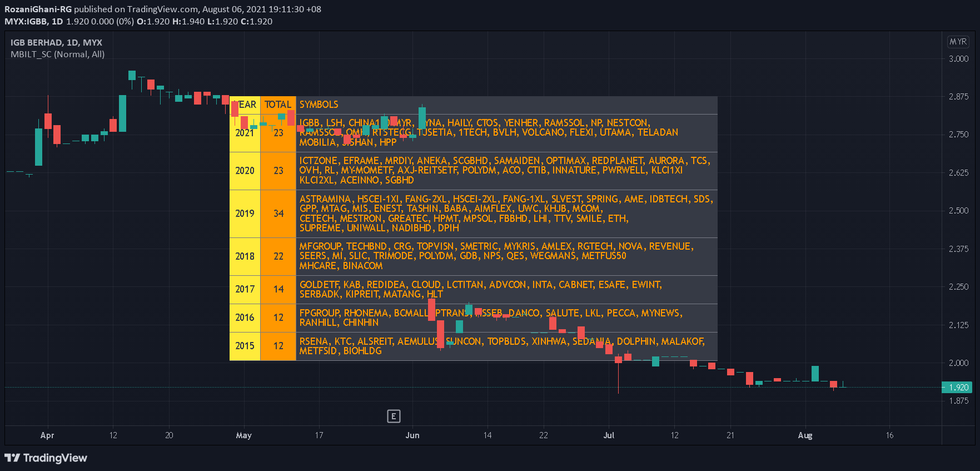This screenshot has height=471, width=980.
Task: Click the Apr date axis label
Action: click(x=47, y=435)
